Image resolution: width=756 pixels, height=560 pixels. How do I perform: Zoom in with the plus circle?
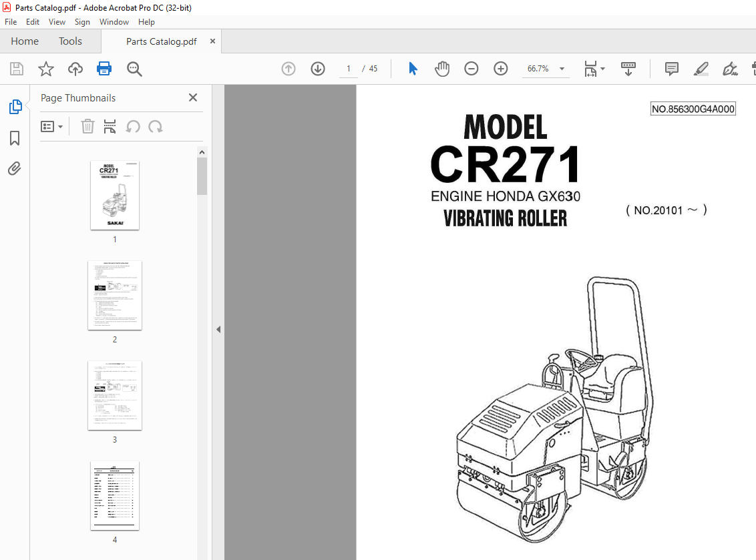pos(500,69)
